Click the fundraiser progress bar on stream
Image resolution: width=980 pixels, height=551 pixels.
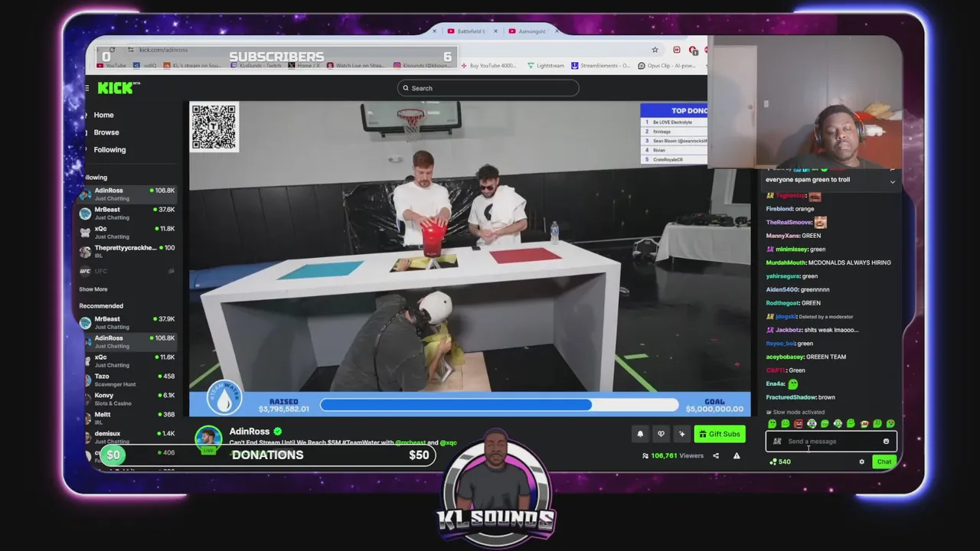[498, 405]
